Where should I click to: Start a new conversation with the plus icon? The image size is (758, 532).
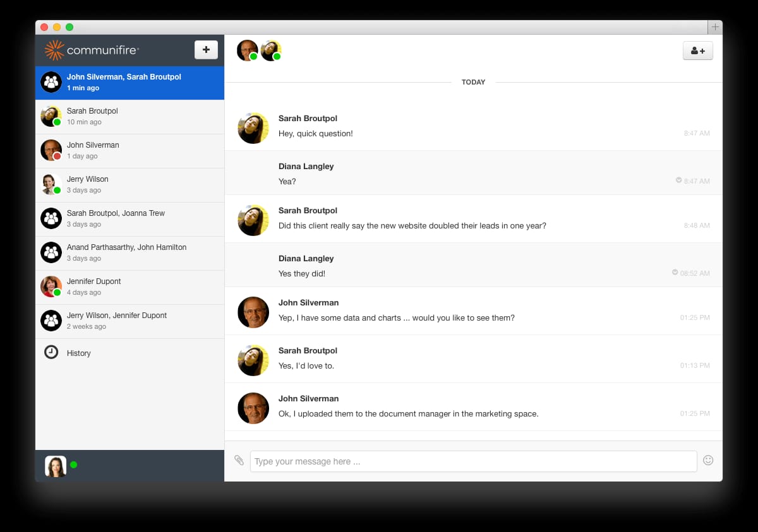point(206,49)
